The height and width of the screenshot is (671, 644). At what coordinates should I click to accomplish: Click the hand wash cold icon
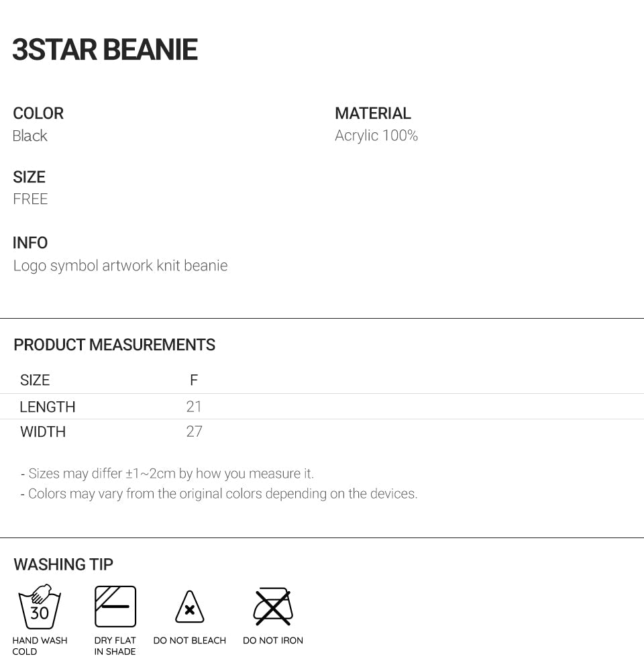[40, 607]
